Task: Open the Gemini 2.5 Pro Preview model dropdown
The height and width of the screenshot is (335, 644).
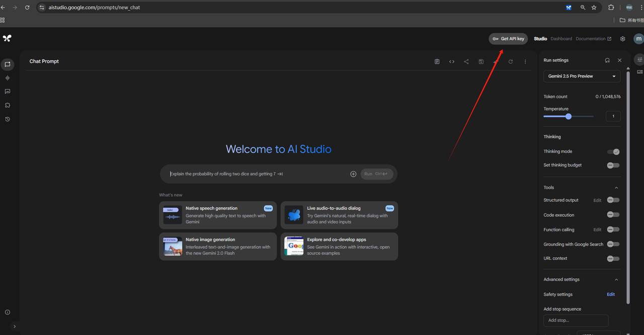Action: 582,76
